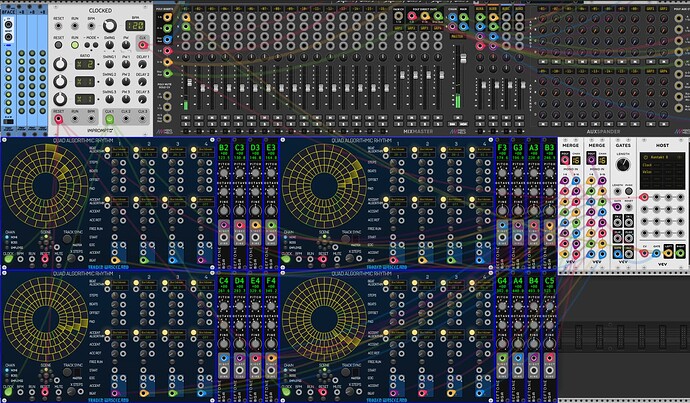Click the GATES LENGTH knob
The height and width of the screenshot is (403, 690).
tap(623, 165)
